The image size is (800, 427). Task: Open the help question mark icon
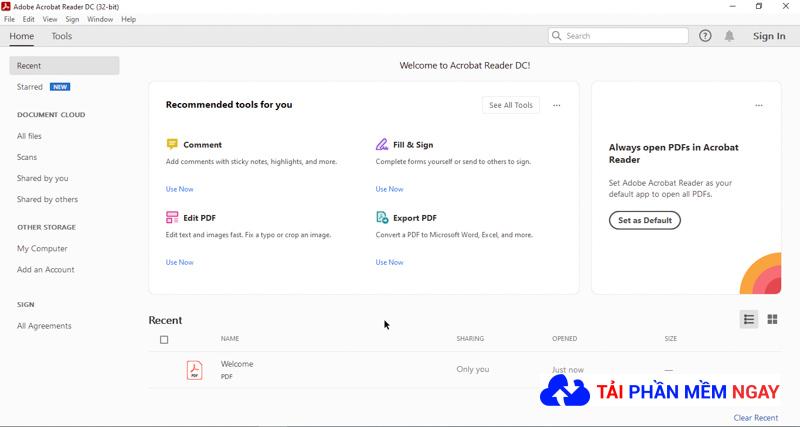(x=705, y=36)
